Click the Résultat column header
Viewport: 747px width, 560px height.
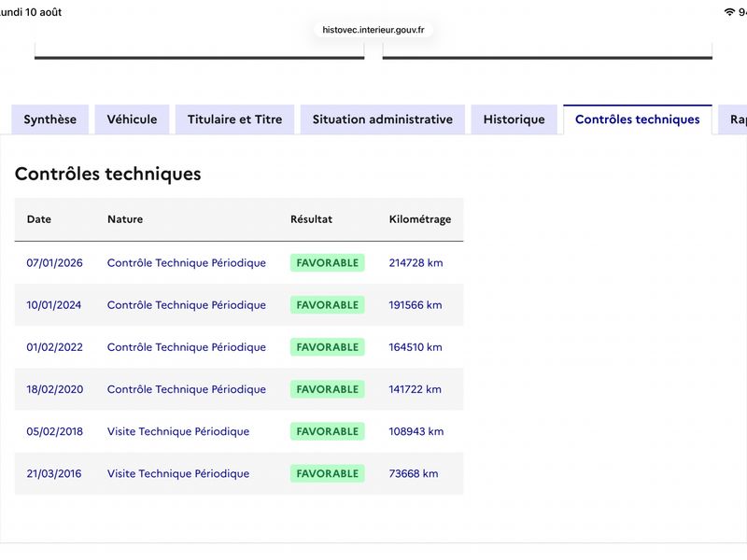(x=311, y=219)
